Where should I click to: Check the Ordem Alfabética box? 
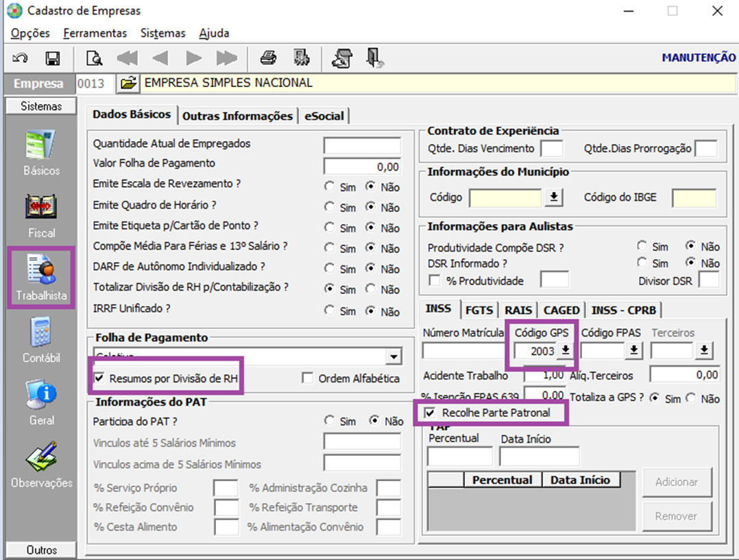308,378
